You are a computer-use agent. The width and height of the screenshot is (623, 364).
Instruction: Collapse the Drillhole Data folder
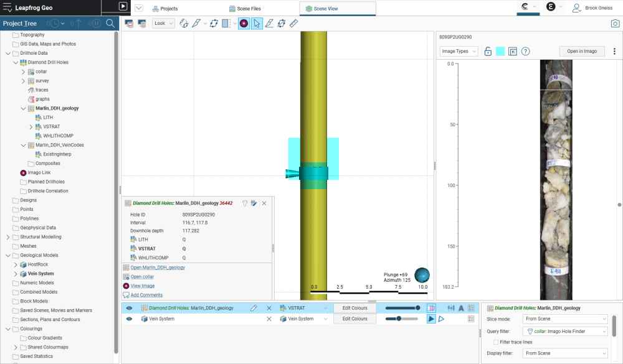coord(8,53)
